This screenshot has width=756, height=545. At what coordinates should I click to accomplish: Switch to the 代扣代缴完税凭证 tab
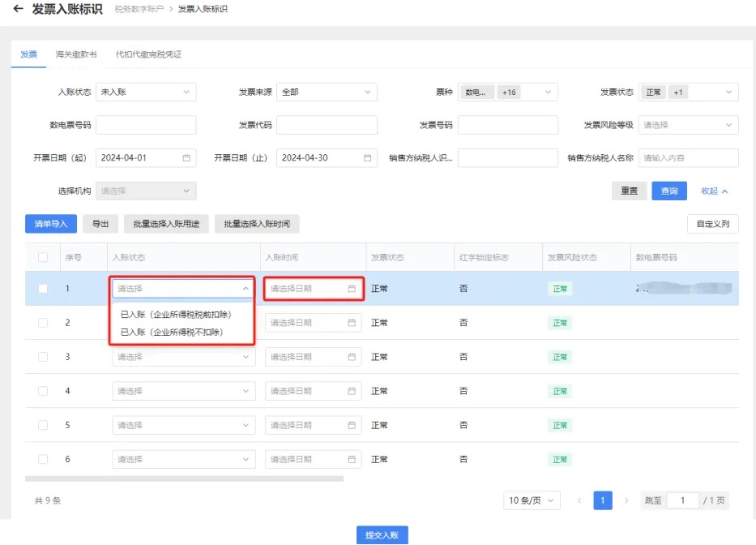(148, 54)
